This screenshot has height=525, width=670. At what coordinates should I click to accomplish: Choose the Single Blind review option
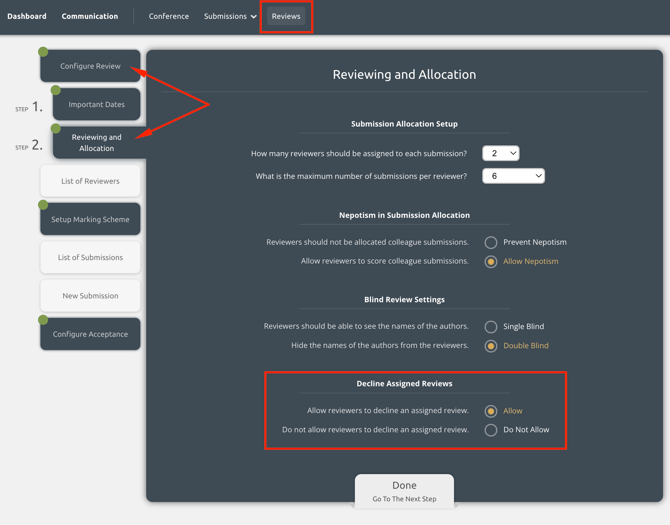tap(491, 326)
